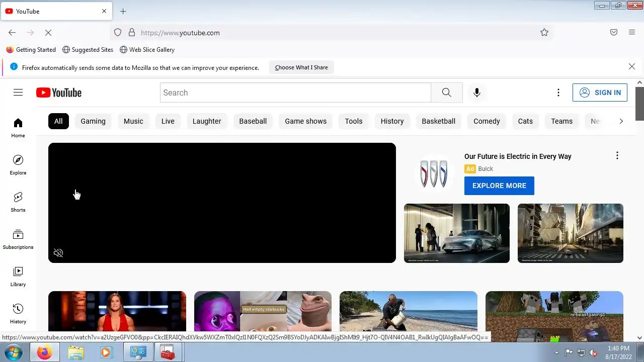Open Firefox application menu
The height and width of the screenshot is (362, 644).
pyautogui.click(x=632, y=33)
